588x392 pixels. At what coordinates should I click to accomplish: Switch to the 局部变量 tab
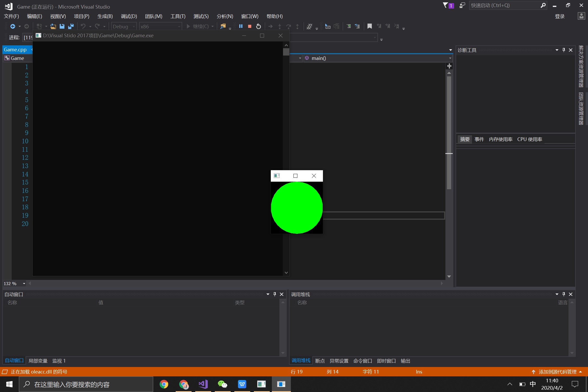tap(38, 361)
